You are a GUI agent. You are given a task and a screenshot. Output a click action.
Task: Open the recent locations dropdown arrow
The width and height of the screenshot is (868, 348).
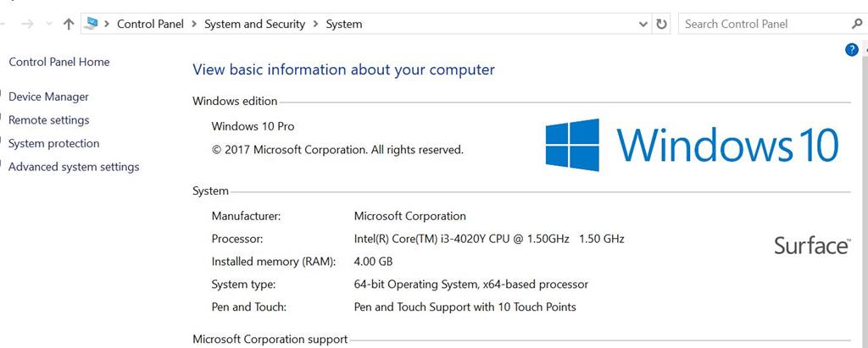coord(48,25)
